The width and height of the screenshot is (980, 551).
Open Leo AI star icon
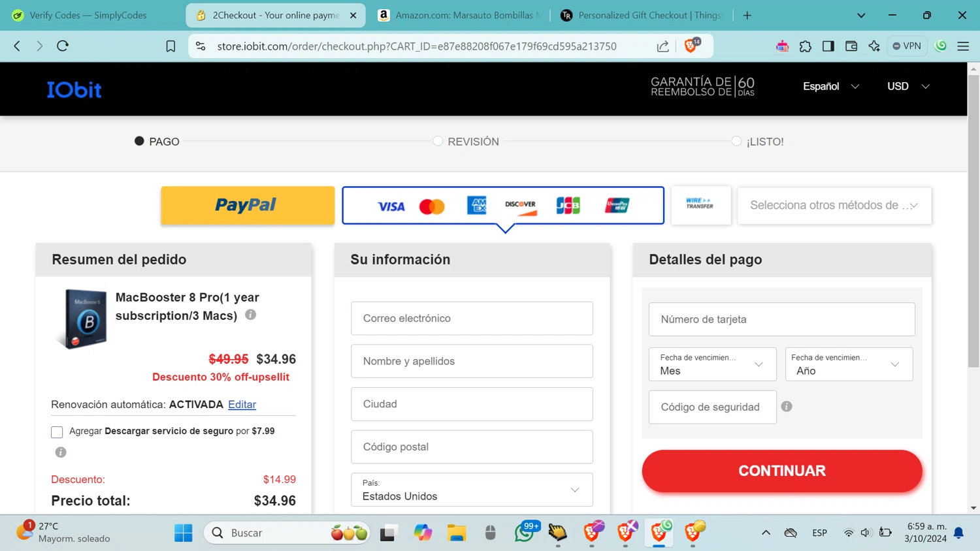[x=874, y=46]
